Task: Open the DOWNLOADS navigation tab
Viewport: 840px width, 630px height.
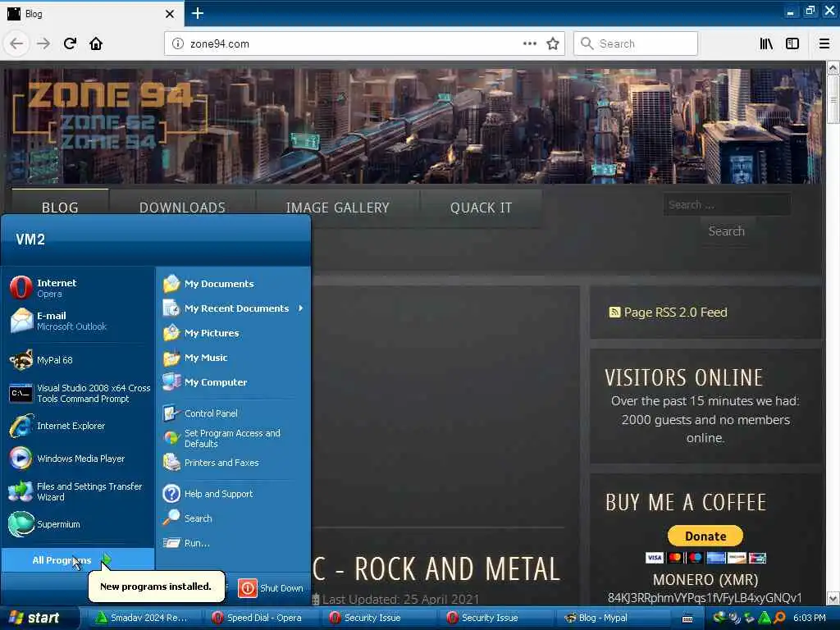Action: 182,208
